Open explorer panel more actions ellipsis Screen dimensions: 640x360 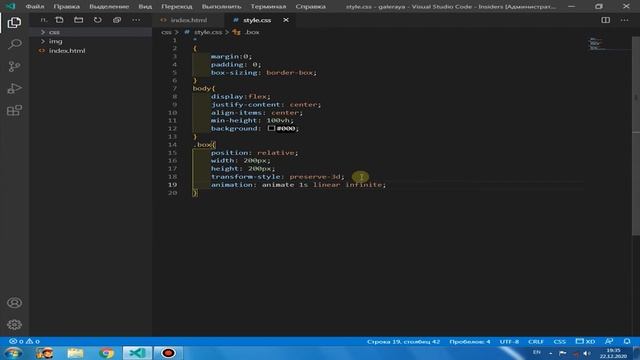pyautogui.click(x=136, y=20)
